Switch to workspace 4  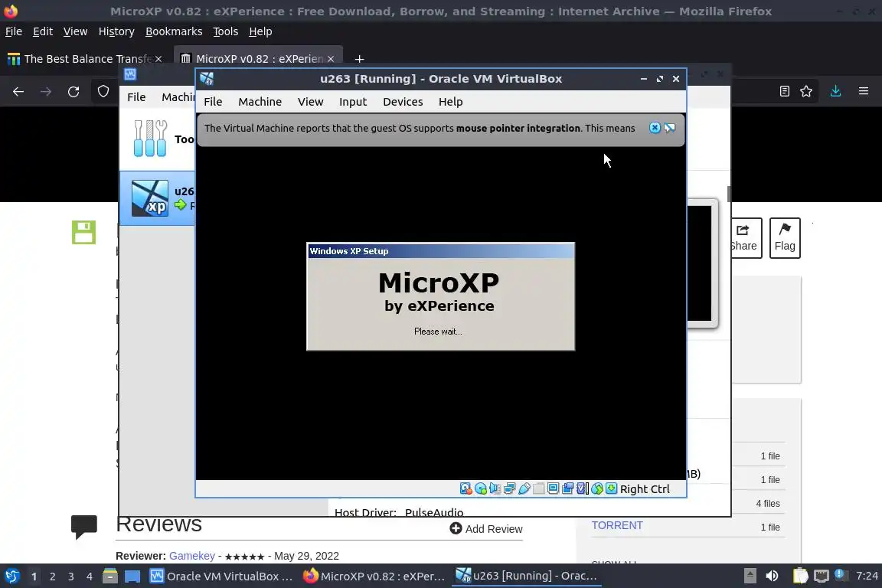click(90, 577)
